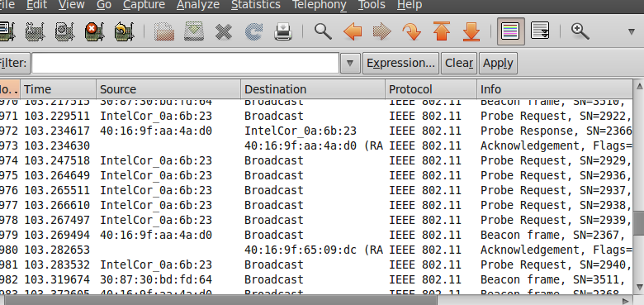Screen dimensions: 644x305
Task: Find a packet (magnifier icon)
Action: point(323,31)
